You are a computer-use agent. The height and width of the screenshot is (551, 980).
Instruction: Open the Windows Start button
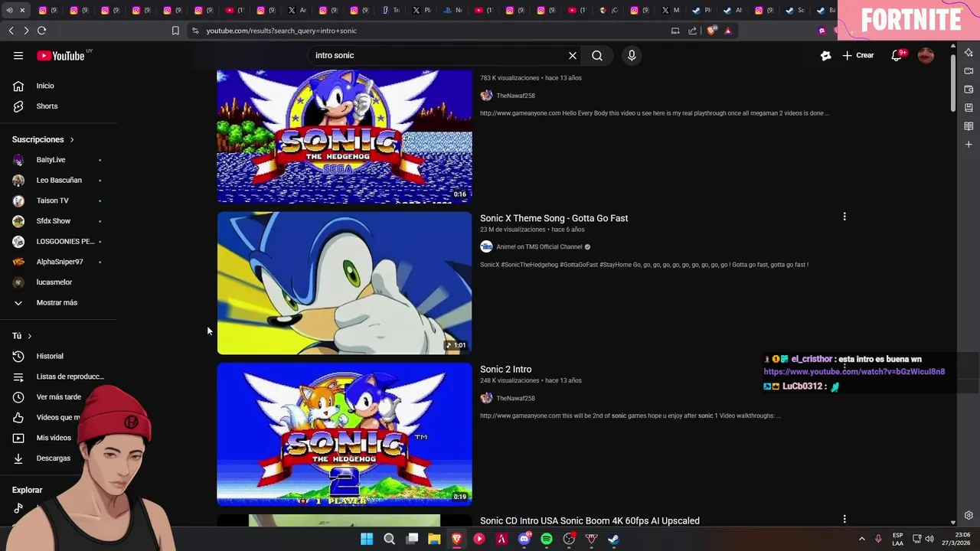click(367, 539)
